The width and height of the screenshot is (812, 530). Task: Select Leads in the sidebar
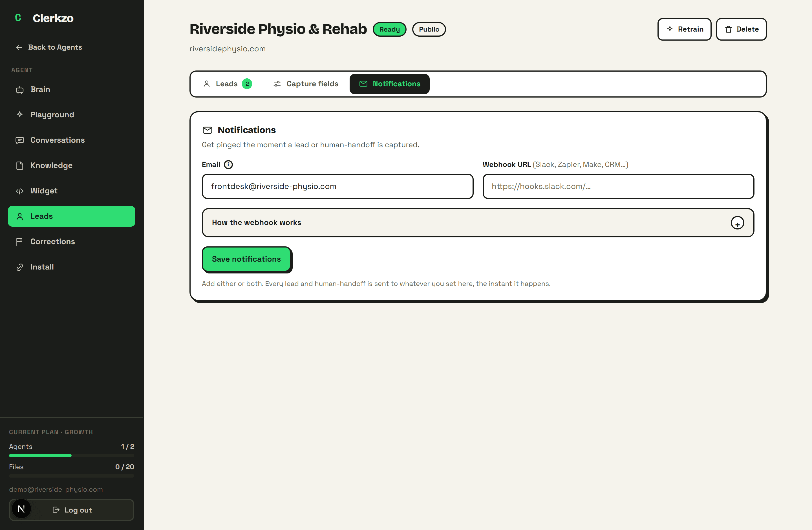(72, 216)
